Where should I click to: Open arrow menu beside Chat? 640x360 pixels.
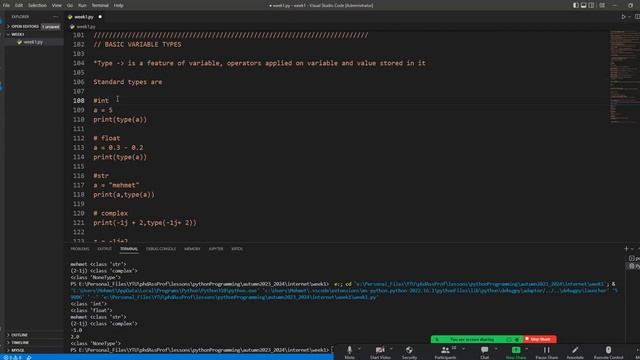click(x=496, y=349)
